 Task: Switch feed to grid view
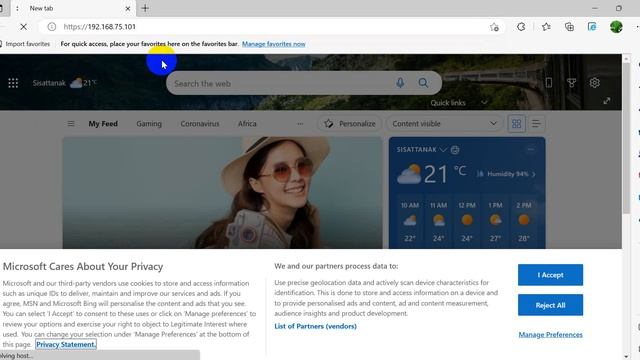(516, 123)
